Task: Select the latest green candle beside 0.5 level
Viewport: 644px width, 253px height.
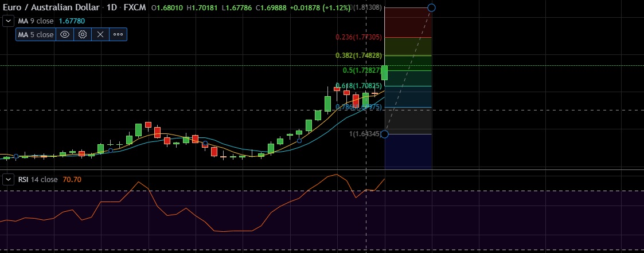Action: tap(384, 73)
